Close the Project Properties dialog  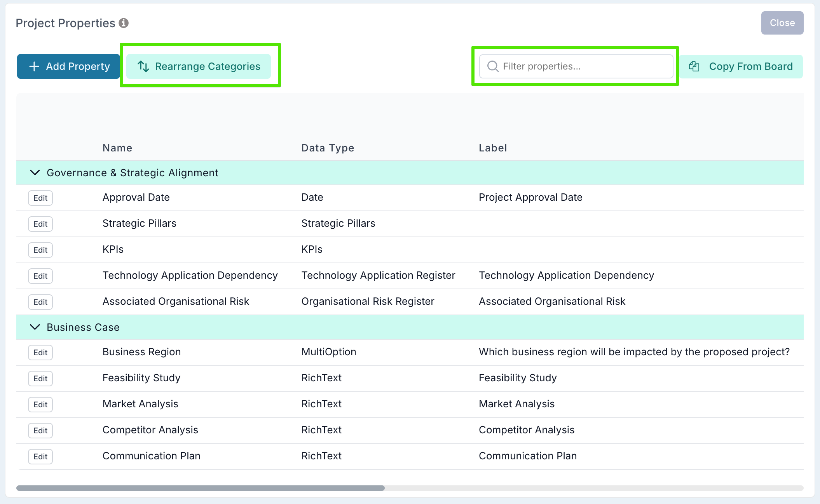pyautogui.click(x=782, y=23)
